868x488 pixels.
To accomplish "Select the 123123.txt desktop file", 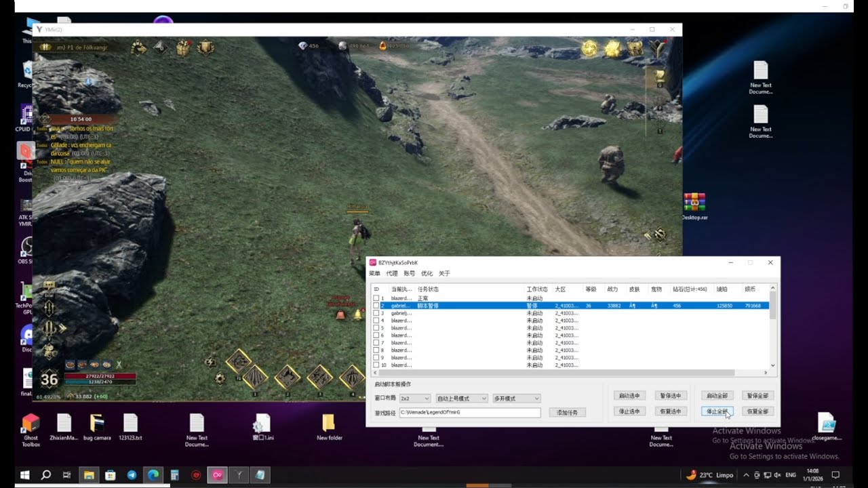I will coord(130,428).
